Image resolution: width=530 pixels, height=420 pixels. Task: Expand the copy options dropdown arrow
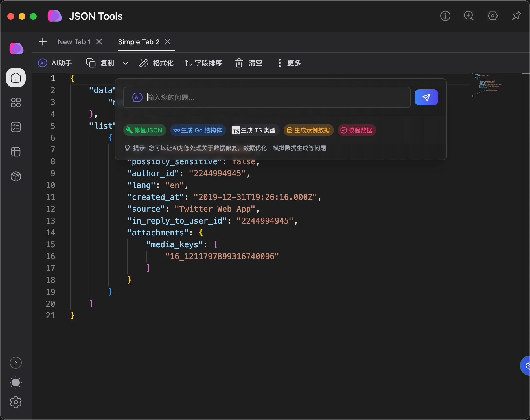(126, 63)
